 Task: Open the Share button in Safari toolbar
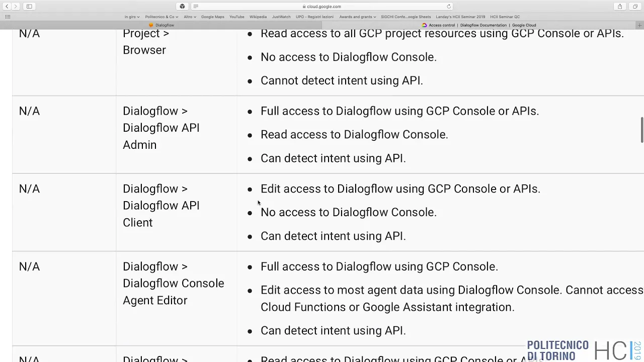[620, 7]
